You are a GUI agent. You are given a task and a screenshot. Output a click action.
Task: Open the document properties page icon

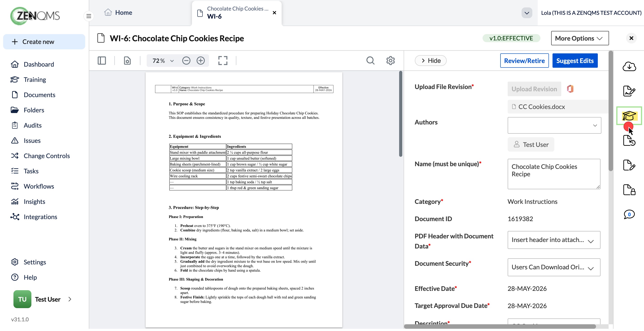pos(127,61)
